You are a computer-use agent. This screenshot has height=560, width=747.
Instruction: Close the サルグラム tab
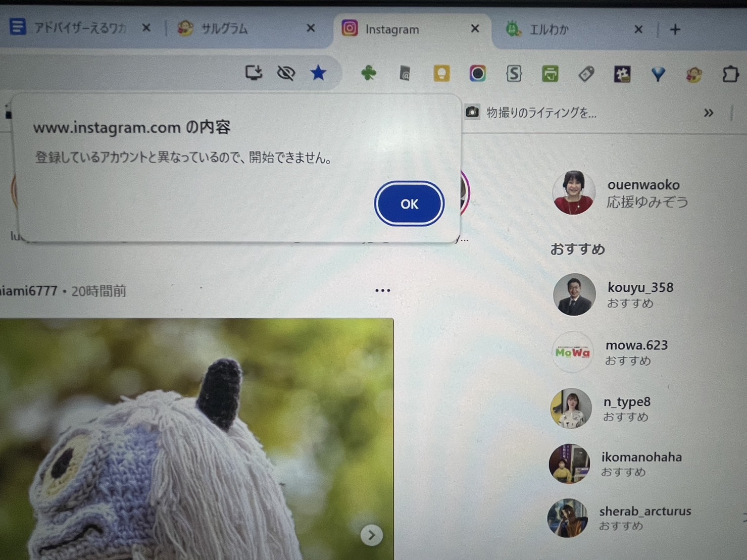pos(311,28)
